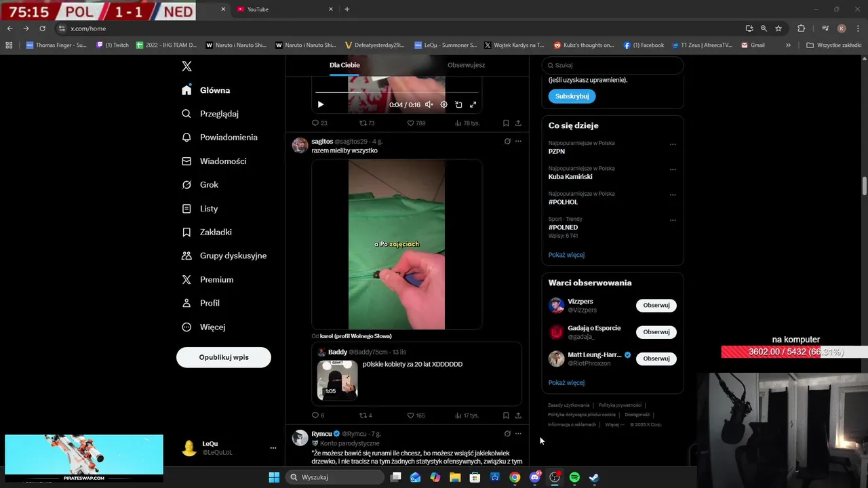Play the video at 0:04 / 0:16
868x488 pixels.
click(321, 104)
